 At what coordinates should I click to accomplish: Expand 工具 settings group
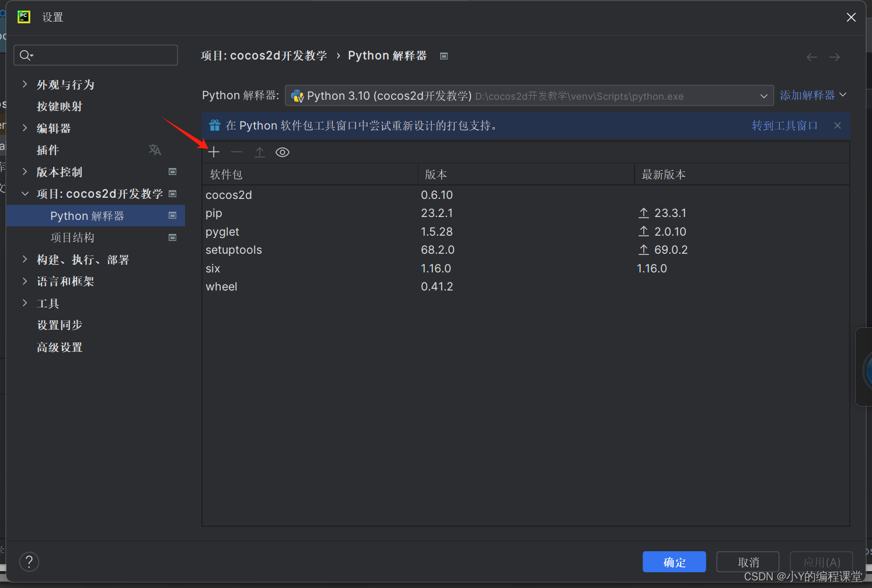(x=25, y=303)
